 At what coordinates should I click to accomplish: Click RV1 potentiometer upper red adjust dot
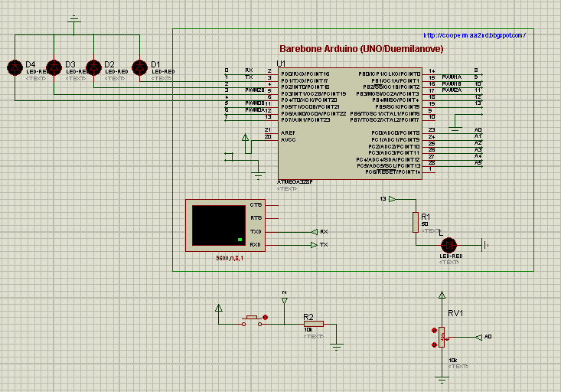435,330
